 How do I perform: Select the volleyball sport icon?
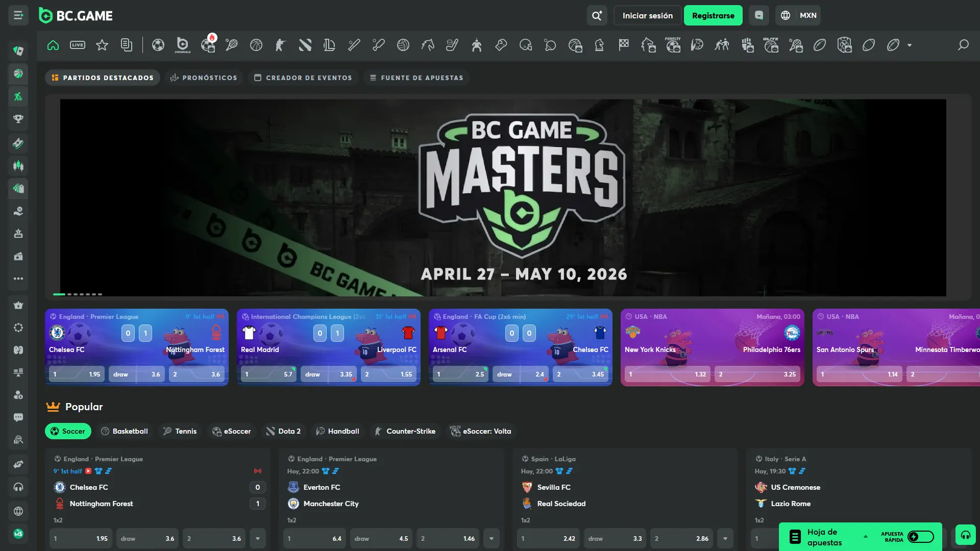tap(403, 45)
